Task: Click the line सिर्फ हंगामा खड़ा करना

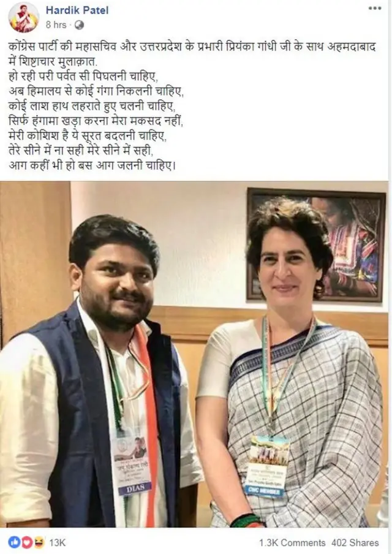Action: tap(96, 121)
